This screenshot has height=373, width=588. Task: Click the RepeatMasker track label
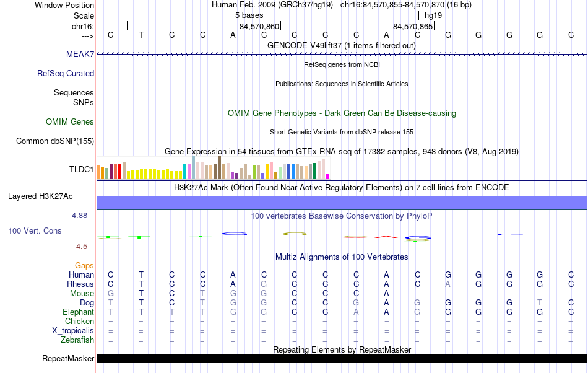68,358
